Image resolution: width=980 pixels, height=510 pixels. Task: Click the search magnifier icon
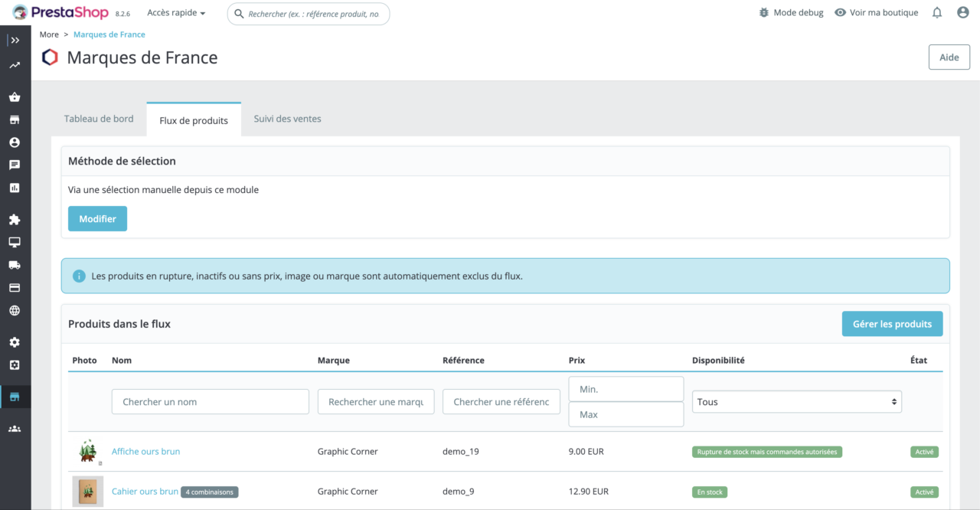[239, 14]
